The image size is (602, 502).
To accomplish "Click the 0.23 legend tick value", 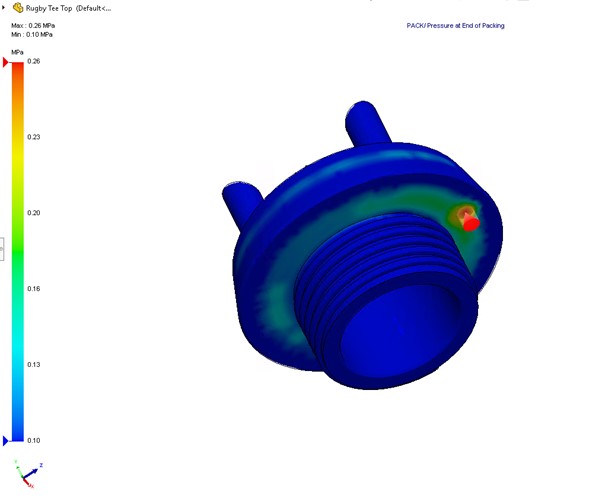I will (34, 137).
